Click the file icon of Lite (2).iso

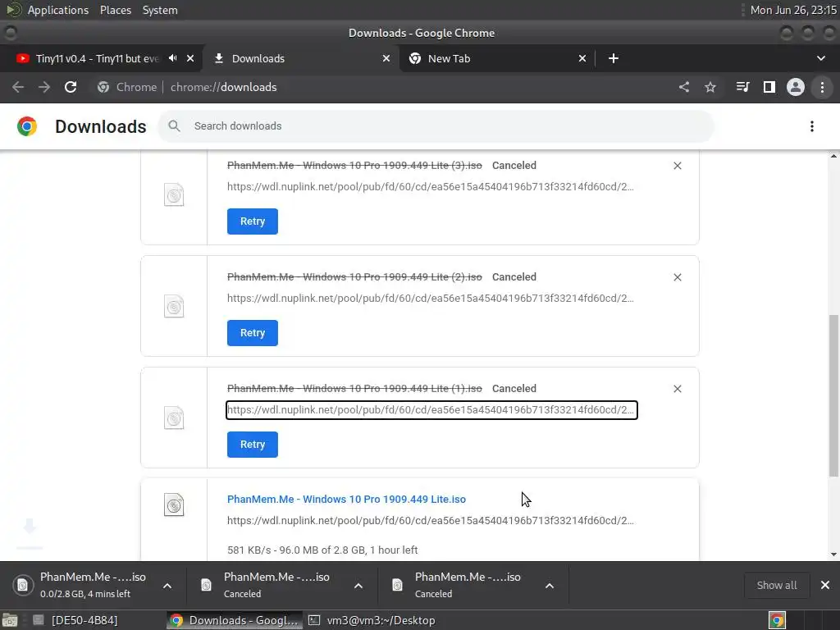(x=174, y=307)
